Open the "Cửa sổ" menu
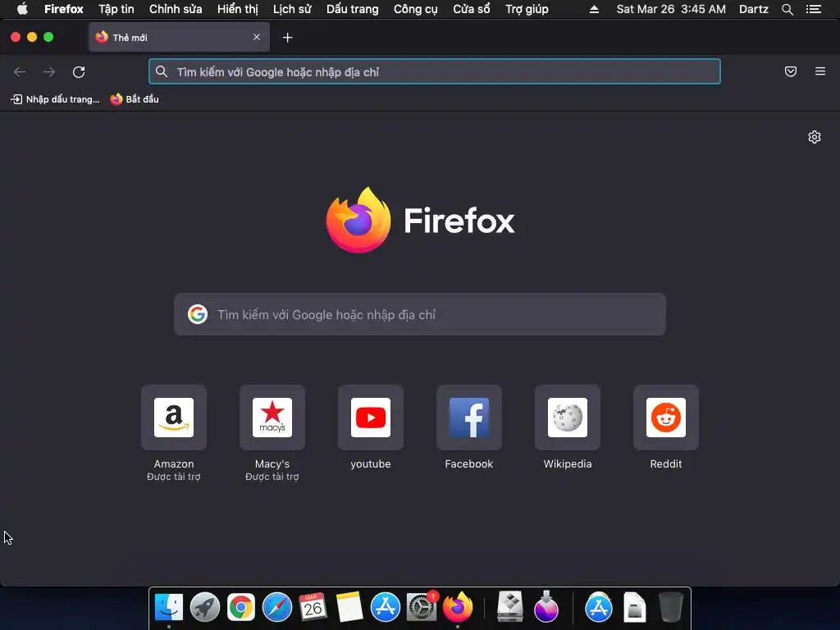Image resolution: width=840 pixels, height=630 pixels. (472, 9)
